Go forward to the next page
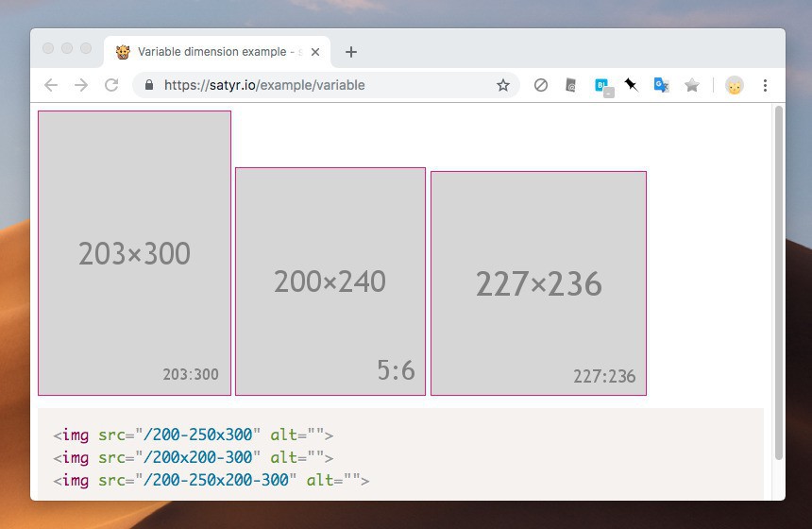Screen dimensions: 812x529 pyautogui.click(x=81, y=85)
